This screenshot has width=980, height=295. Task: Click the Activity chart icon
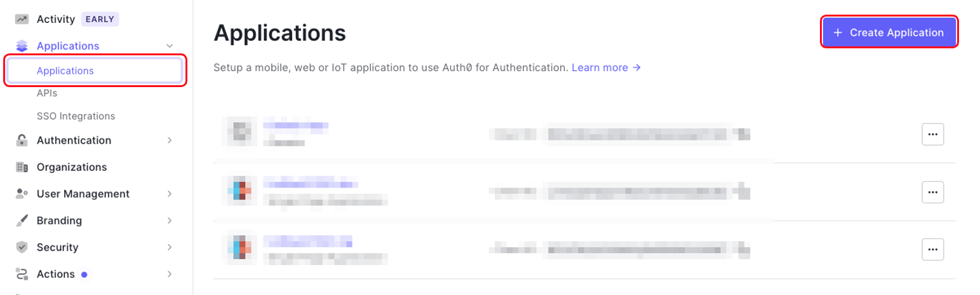pyautogui.click(x=22, y=19)
